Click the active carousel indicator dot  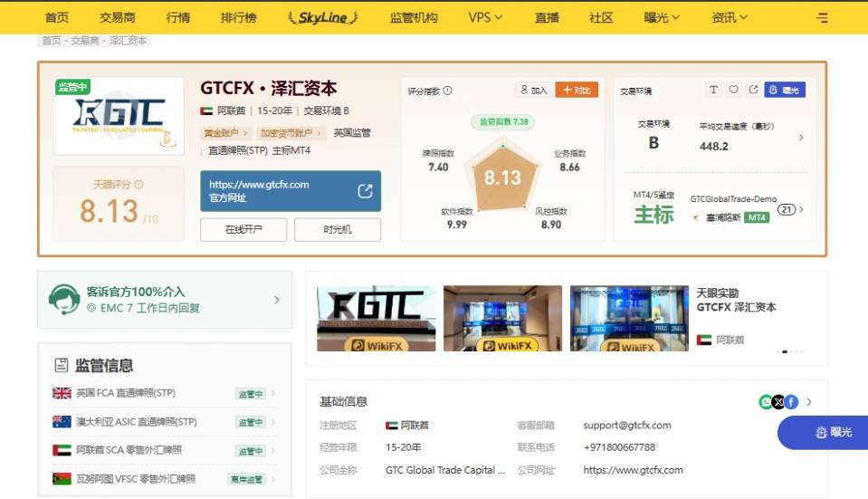coord(785,351)
